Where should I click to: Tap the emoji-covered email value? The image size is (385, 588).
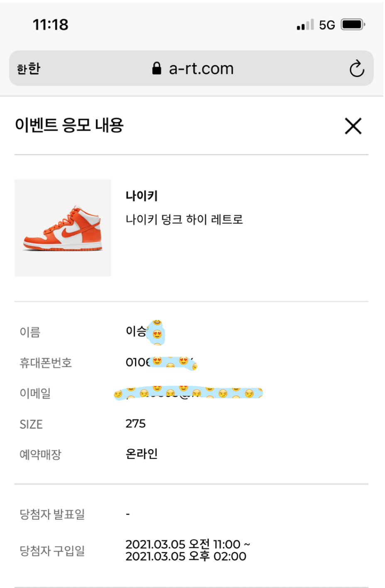[188, 393]
